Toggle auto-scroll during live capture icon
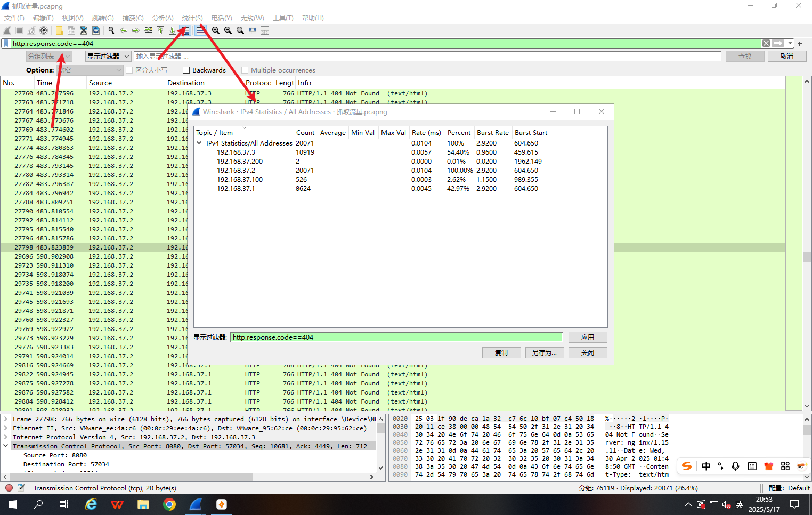Image resolution: width=812 pixels, height=515 pixels. [x=185, y=30]
